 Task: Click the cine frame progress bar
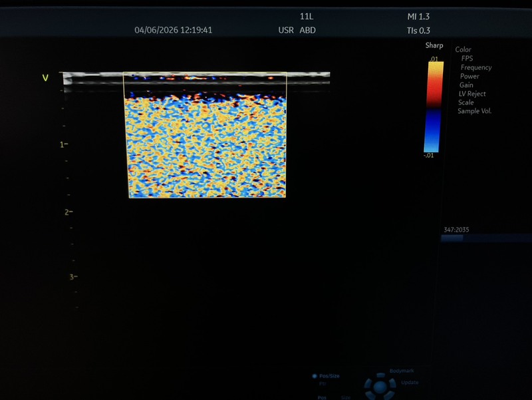tap(485, 238)
